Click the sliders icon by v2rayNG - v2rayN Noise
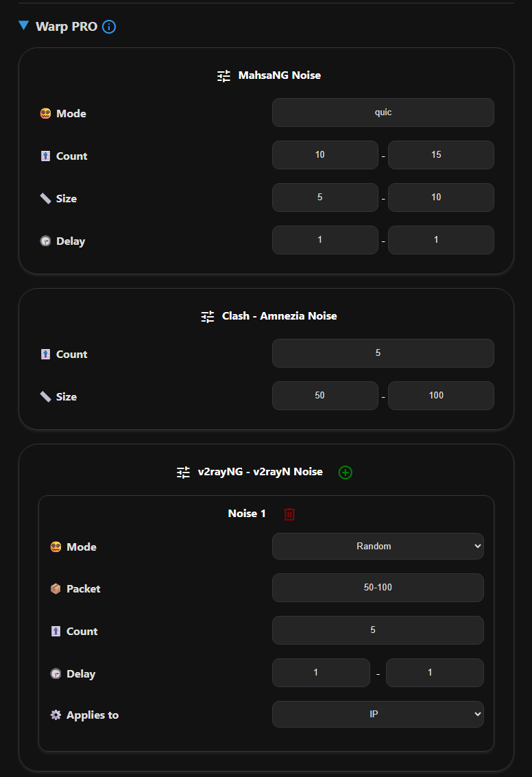Viewport: 532px width, 777px height. 182,472
